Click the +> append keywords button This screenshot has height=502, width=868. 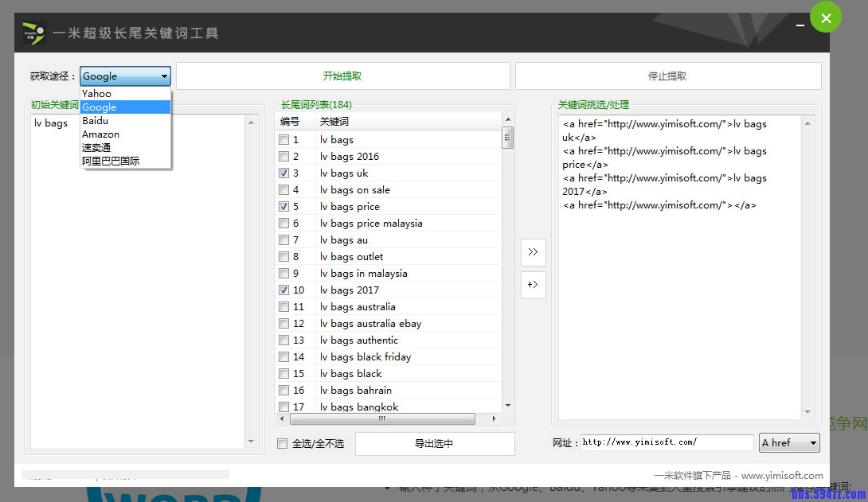pyautogui.click(x=533, y=285)
